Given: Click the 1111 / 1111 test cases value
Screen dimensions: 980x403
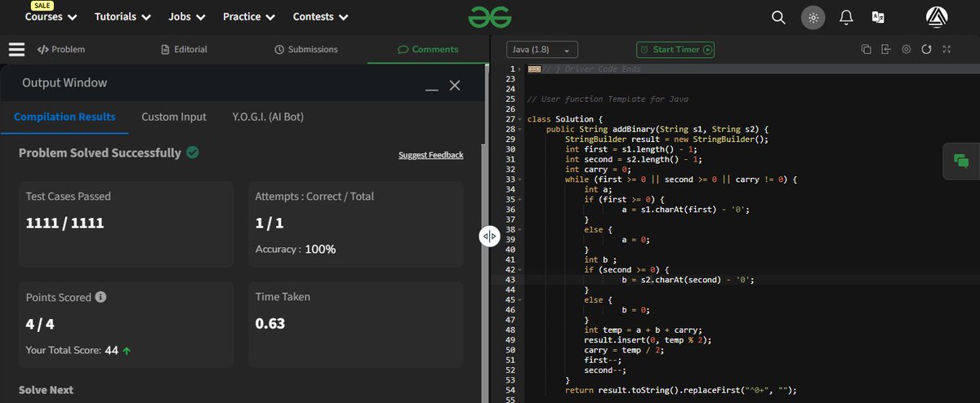Looking at the screenshot, I should [65, 223].
